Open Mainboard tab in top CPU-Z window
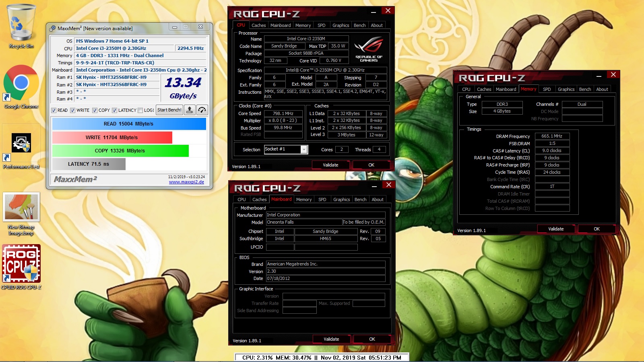644x362 pixels. coord(281,25)
